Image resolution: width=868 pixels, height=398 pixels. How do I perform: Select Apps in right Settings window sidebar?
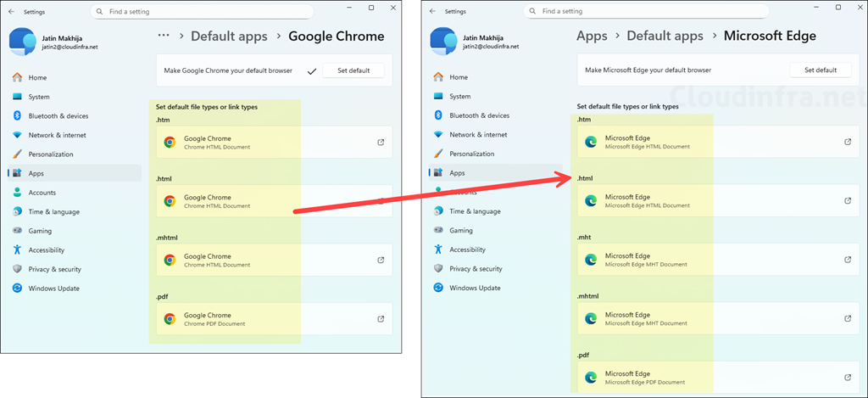point(495,173)
